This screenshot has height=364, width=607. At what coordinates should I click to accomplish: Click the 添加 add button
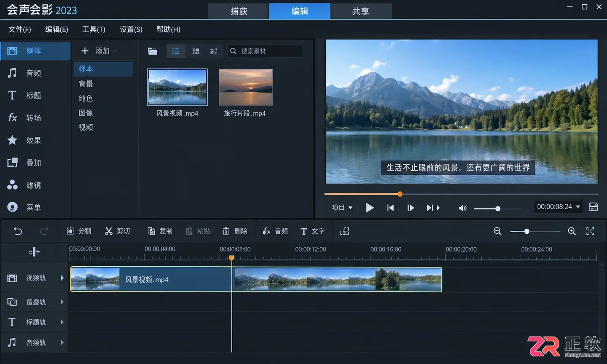tap(95, 51)
